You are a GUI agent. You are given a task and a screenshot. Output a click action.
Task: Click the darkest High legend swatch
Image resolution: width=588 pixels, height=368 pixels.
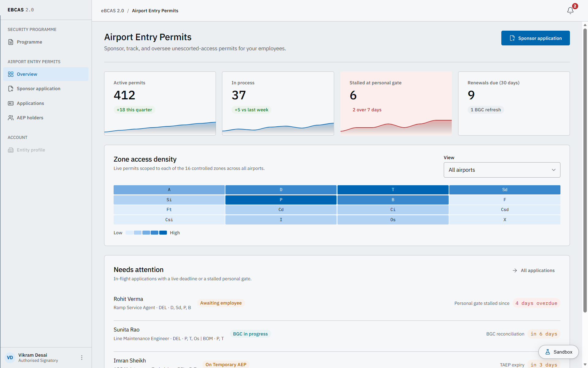click(163, 233)
